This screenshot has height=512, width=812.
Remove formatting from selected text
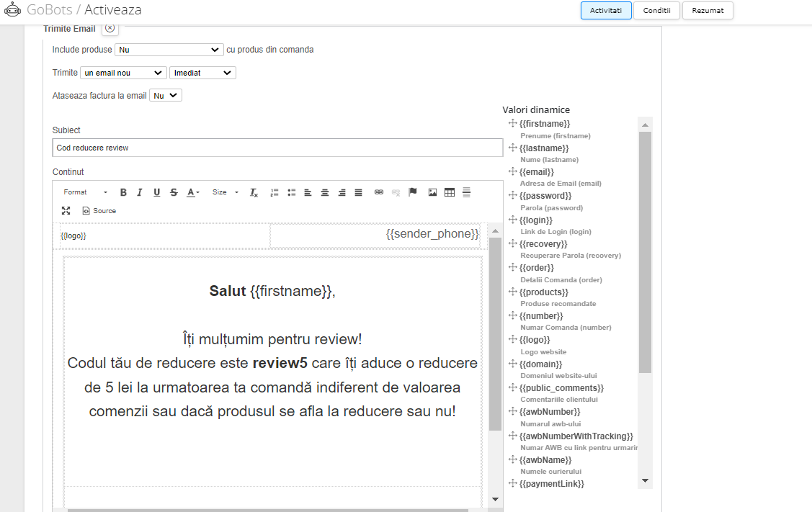254,192
